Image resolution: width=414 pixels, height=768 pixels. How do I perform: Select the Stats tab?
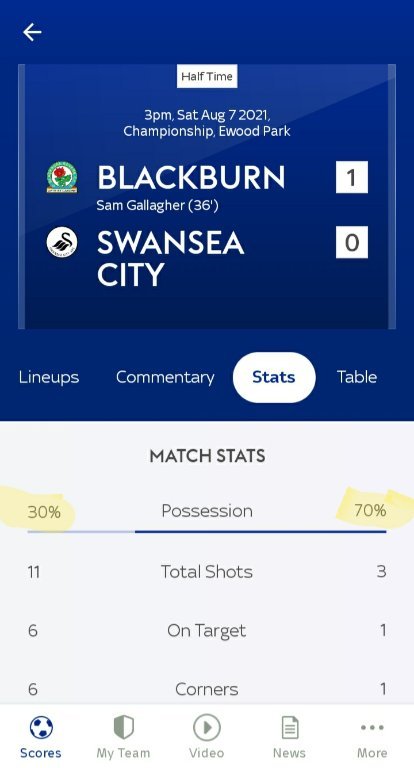pos(274,377)
